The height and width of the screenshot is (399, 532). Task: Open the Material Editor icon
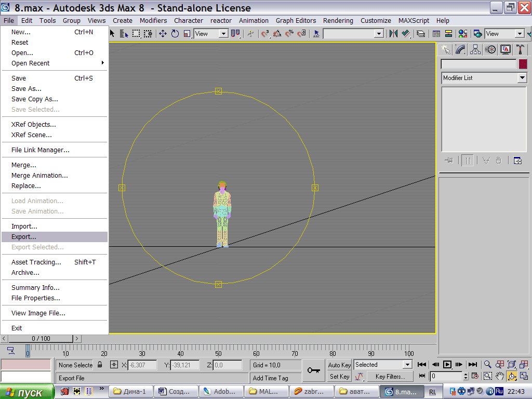pos(463,34)
